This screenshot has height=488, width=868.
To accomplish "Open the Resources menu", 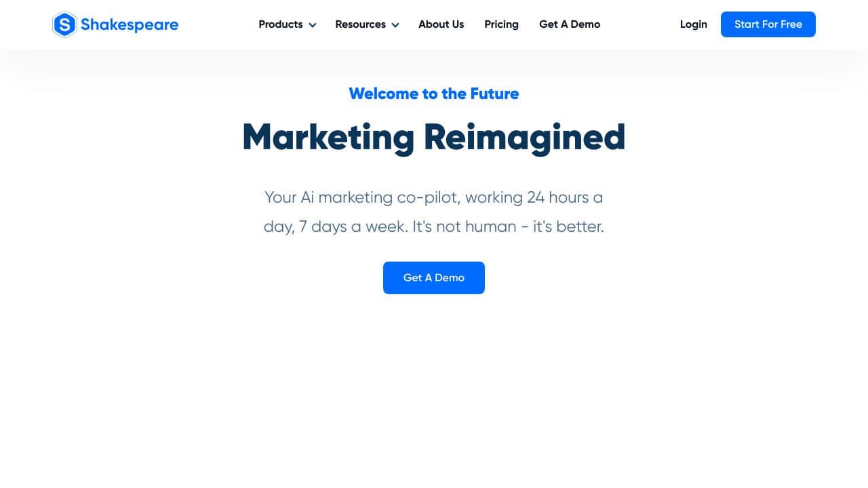I will pos(361,24).
